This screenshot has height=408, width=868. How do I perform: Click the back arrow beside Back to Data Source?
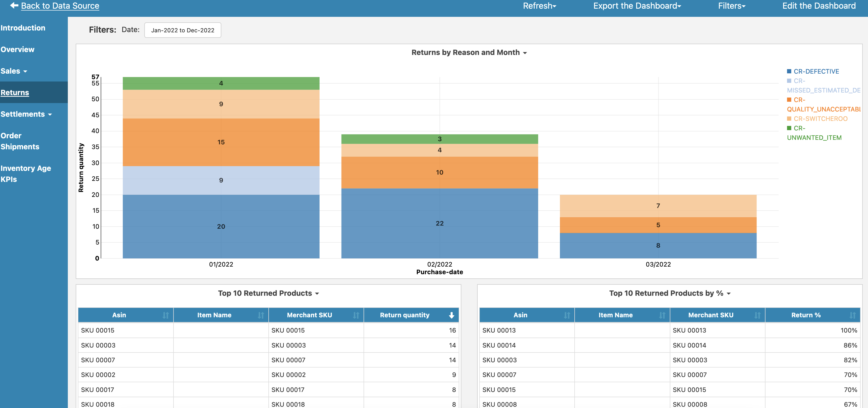(x=14, y=6)
